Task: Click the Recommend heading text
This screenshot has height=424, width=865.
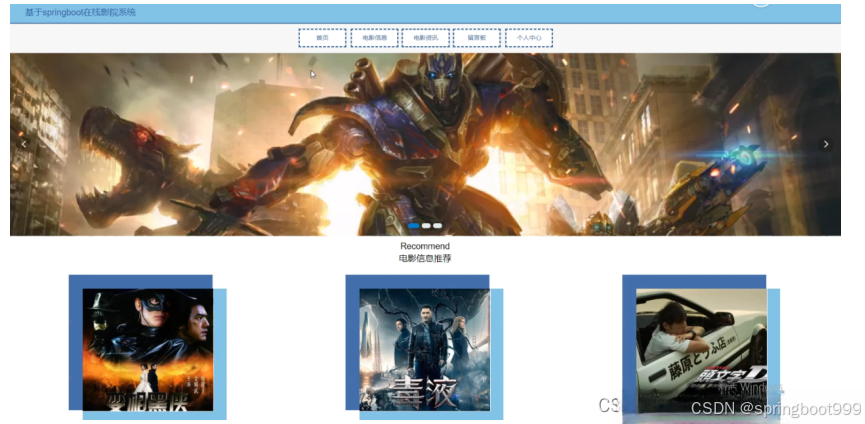Action: click(x=425, y=246)
